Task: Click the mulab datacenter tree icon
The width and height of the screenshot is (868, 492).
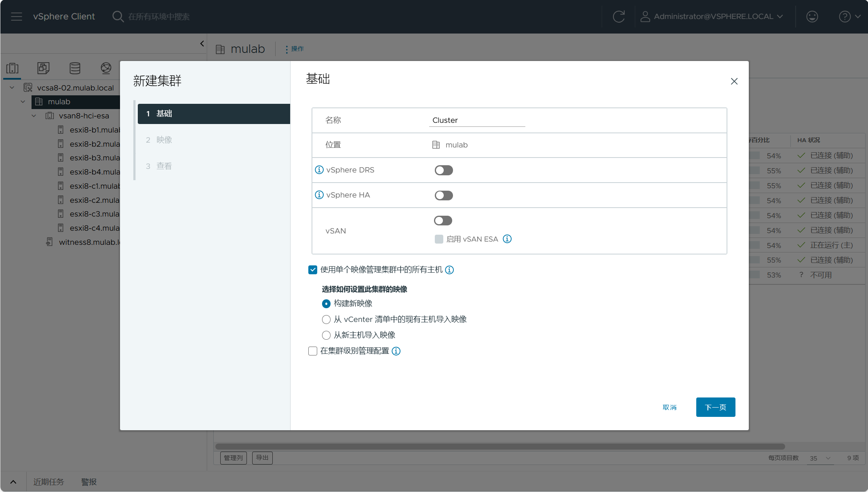Action: click(39, 102)
